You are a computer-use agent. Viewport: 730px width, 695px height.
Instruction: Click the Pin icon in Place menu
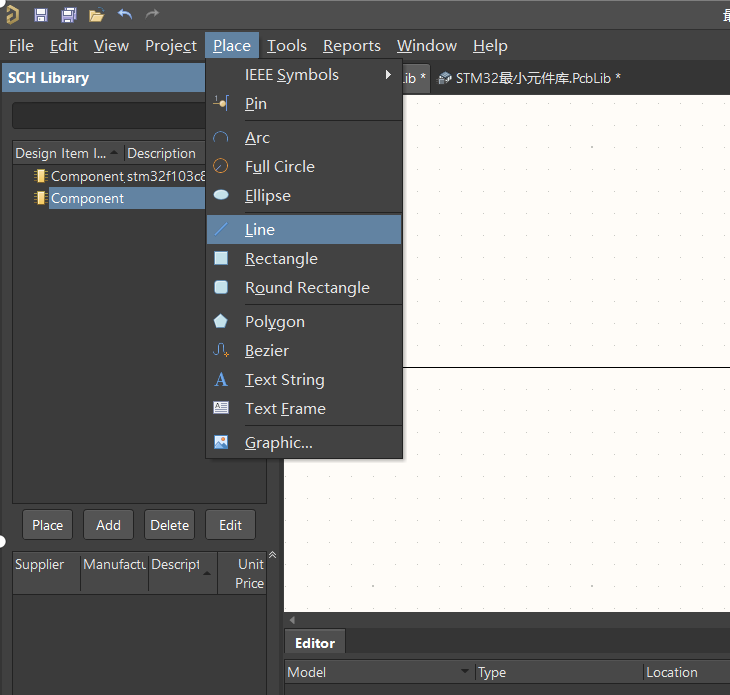click(x=221, y=103)
